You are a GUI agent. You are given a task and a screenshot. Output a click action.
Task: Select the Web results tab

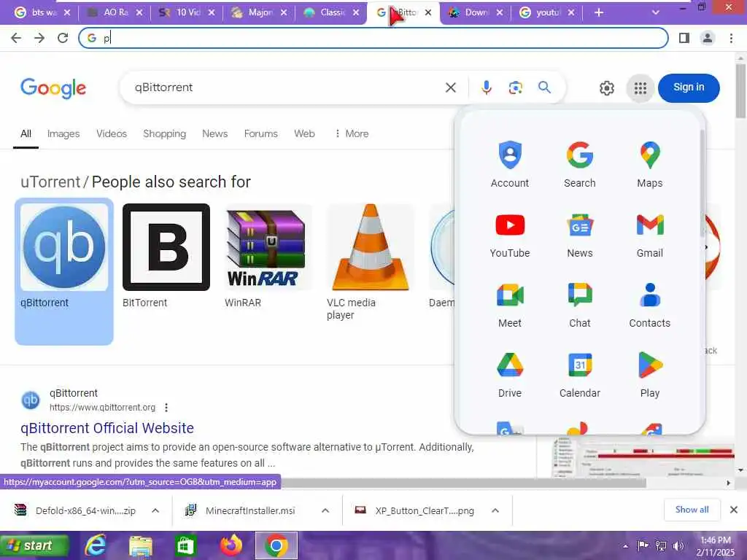click(304, 134)
